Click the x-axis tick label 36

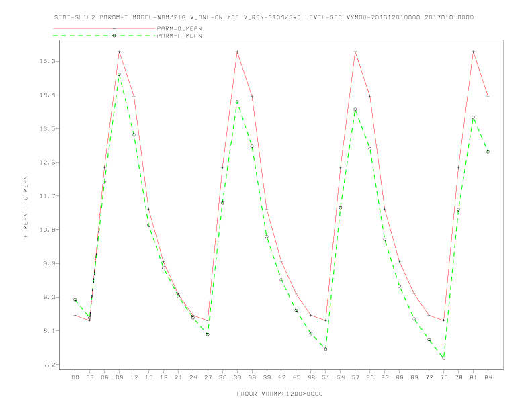pos(252,377)
